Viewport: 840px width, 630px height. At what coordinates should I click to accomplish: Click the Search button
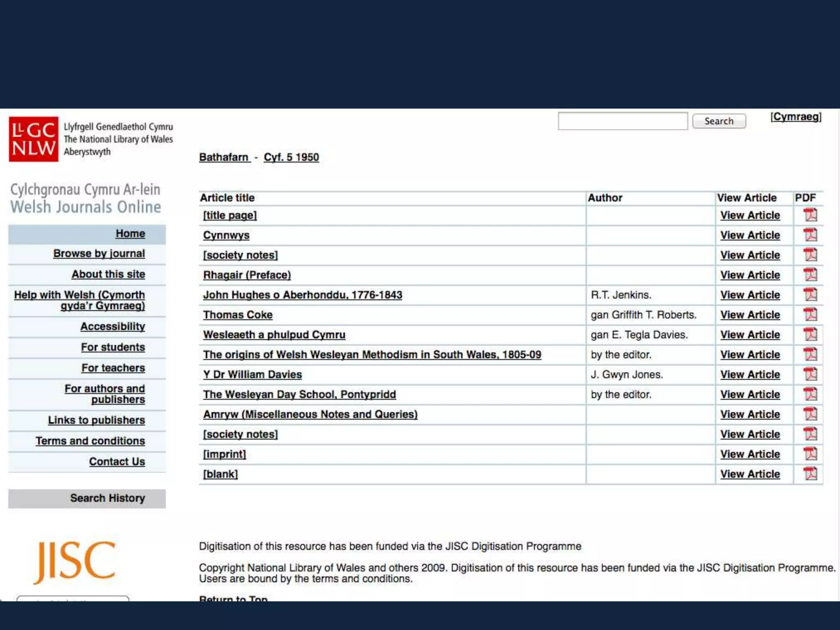pyautogui.click(x=719, y=121)
